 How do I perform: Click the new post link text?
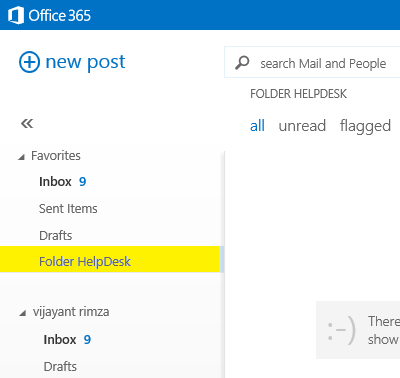click(85, 62)
